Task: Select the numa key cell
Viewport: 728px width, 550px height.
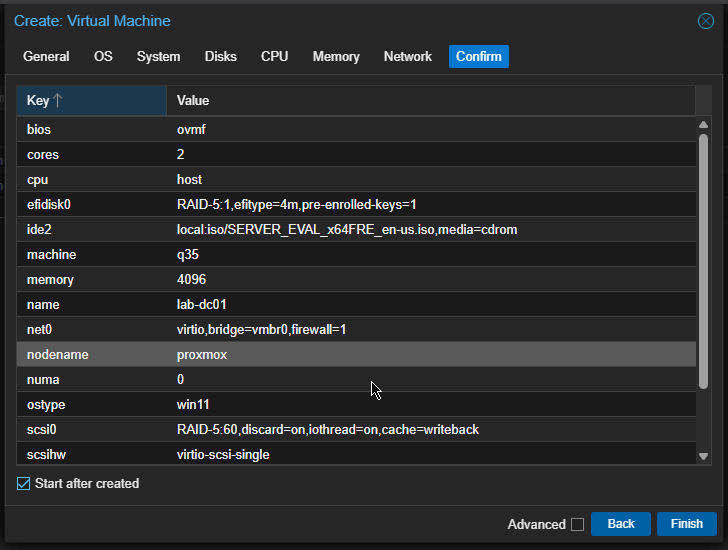Action: (91, 380)
